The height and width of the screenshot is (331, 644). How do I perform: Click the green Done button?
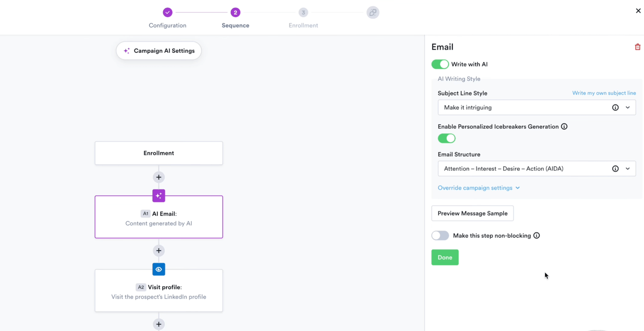coord(445,257)
